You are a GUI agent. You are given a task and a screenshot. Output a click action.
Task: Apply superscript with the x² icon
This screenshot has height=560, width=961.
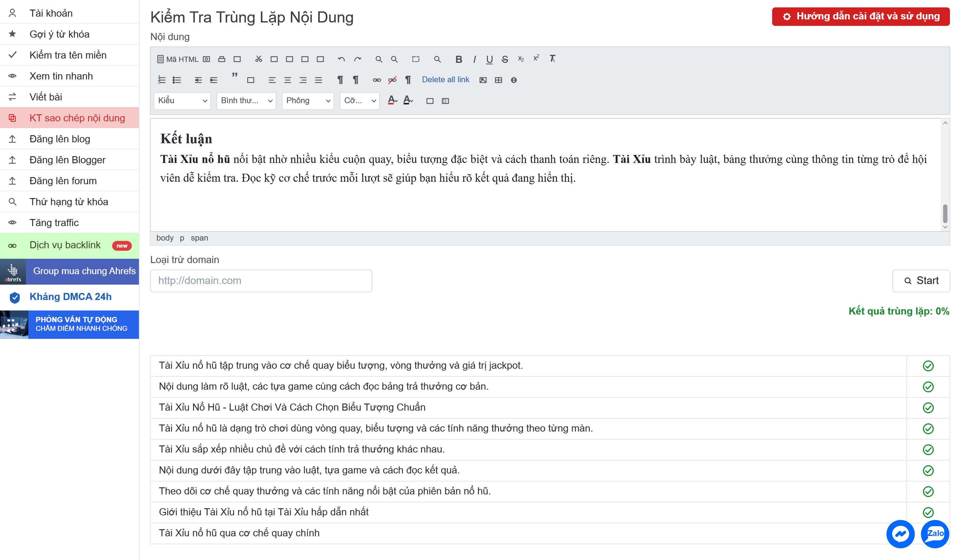[x=536, y=58]
